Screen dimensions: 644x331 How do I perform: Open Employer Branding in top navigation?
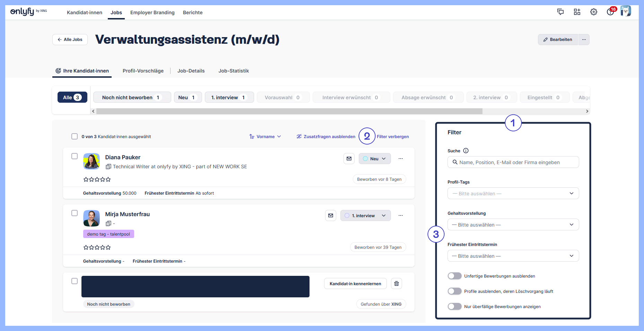152,12
